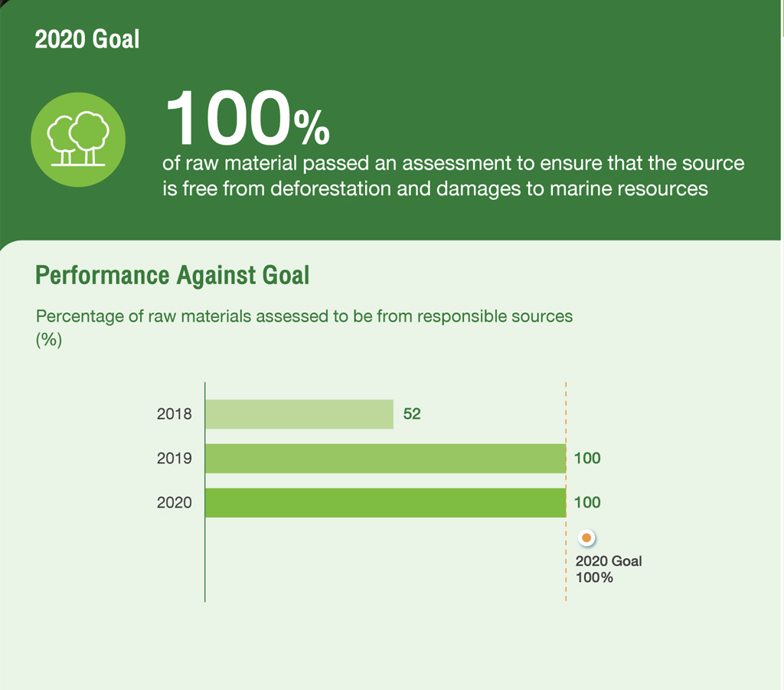Click the 2020 bar in the chart
This screenshot has width=784, height=690.
tap(386, 502)
